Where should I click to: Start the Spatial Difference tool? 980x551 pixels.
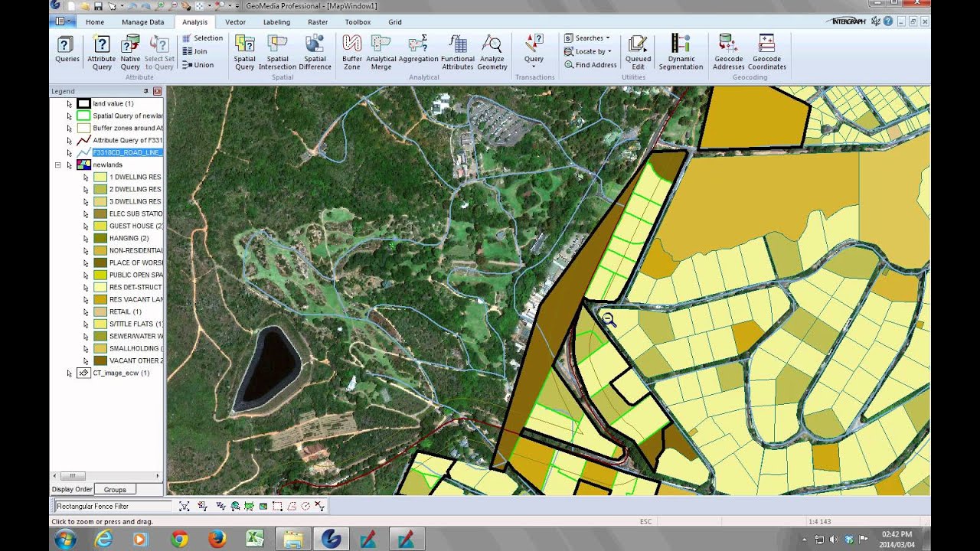click(x=315, y=53)
